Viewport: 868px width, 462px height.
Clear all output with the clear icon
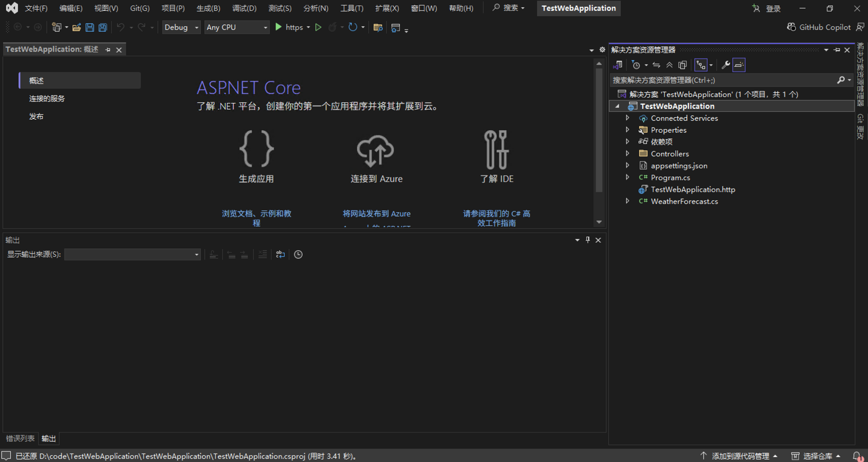[x=263, y=254]
